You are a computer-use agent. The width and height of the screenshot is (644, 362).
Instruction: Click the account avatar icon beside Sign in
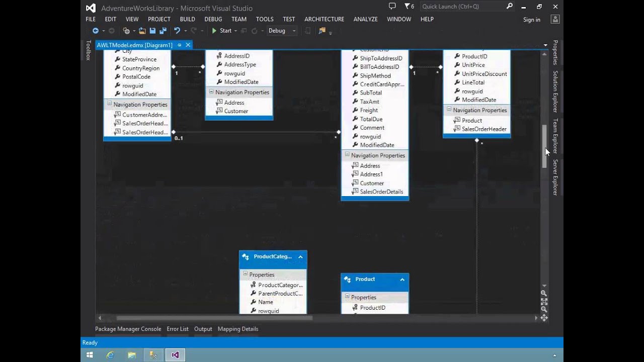tap(555, 19)
